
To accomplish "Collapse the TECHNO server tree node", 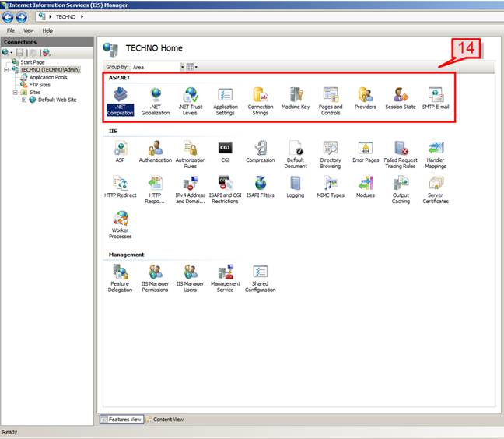I will (5, 69).
